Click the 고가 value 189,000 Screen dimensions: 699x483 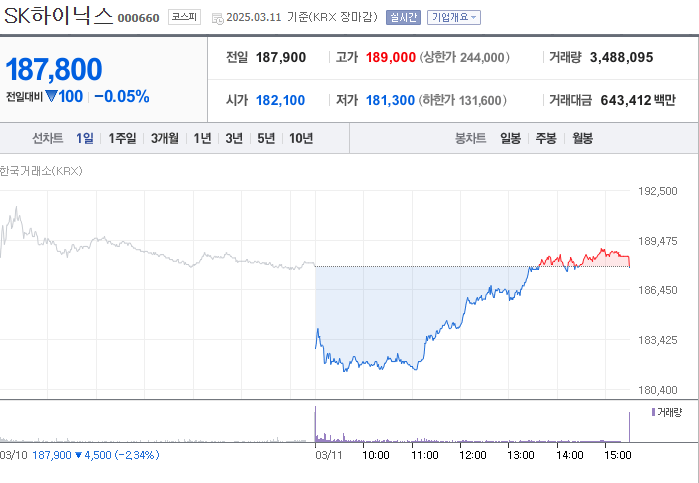click(x=391, y=58)
